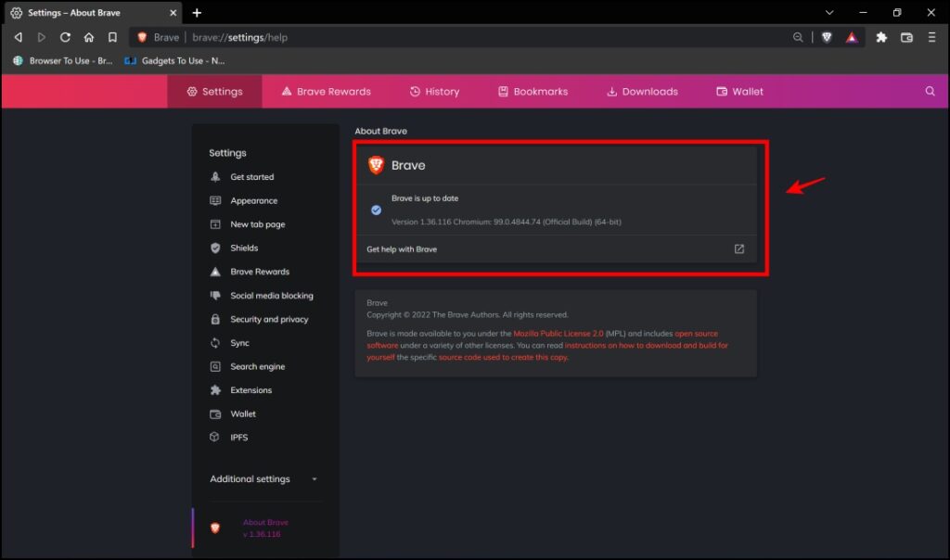Open source code used to create this copy link
The width and height of the screenshot is (950, 560).
click(x=504, y=357)
